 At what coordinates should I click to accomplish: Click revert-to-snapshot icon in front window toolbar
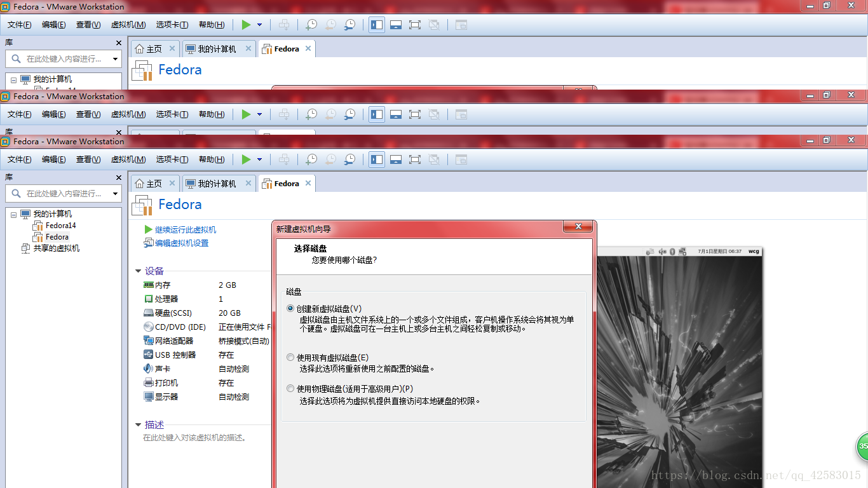tap(330, 159)
